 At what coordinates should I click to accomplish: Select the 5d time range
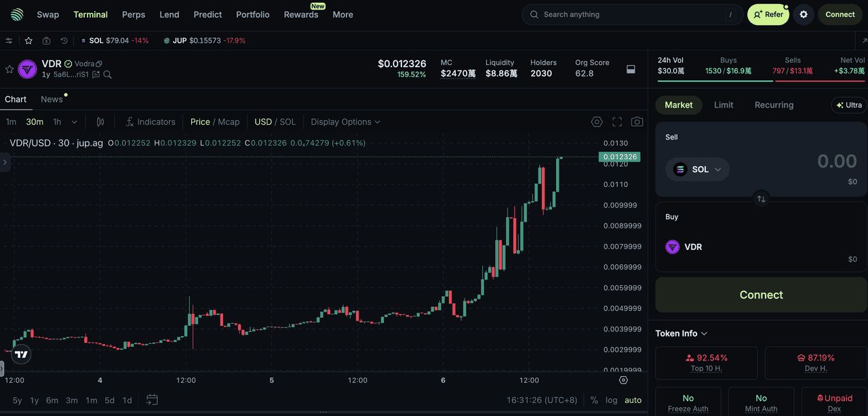[x=109, y=400]
